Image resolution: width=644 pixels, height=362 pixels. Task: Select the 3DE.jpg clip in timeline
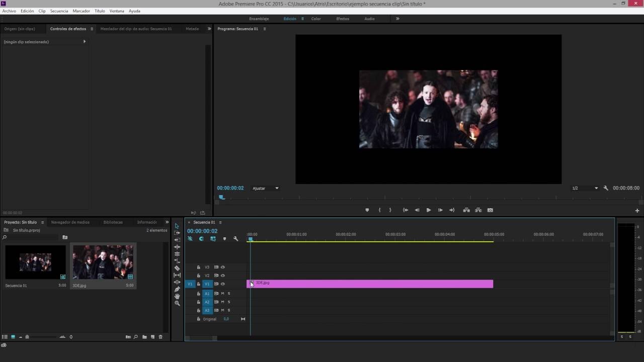[x=370, y=284]
